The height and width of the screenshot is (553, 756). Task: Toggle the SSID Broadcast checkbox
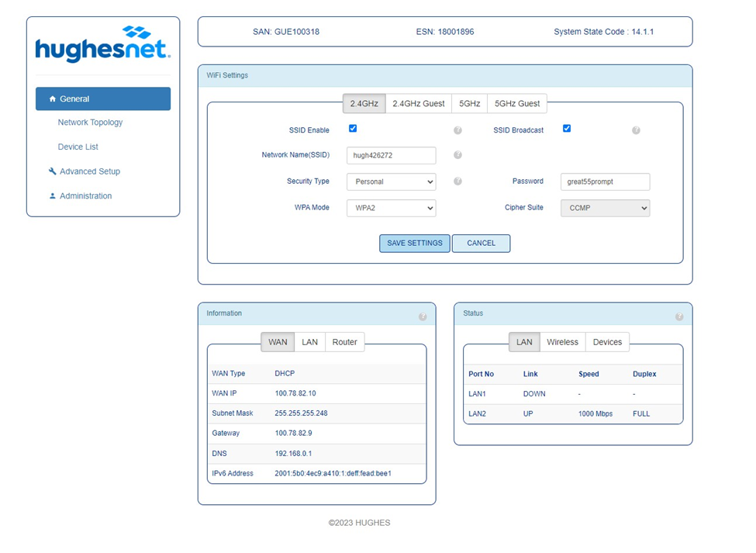tap(567, 129)
